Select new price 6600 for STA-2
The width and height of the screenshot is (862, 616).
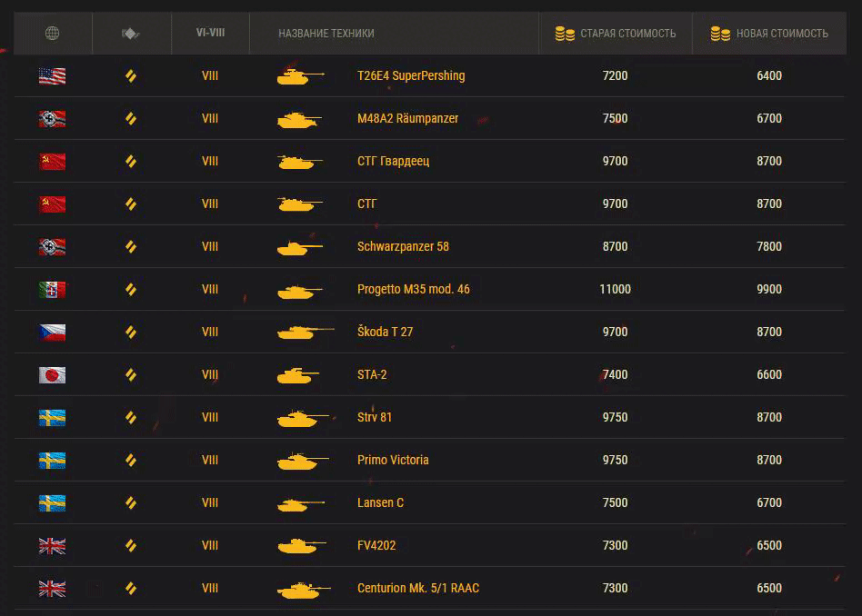769,374
